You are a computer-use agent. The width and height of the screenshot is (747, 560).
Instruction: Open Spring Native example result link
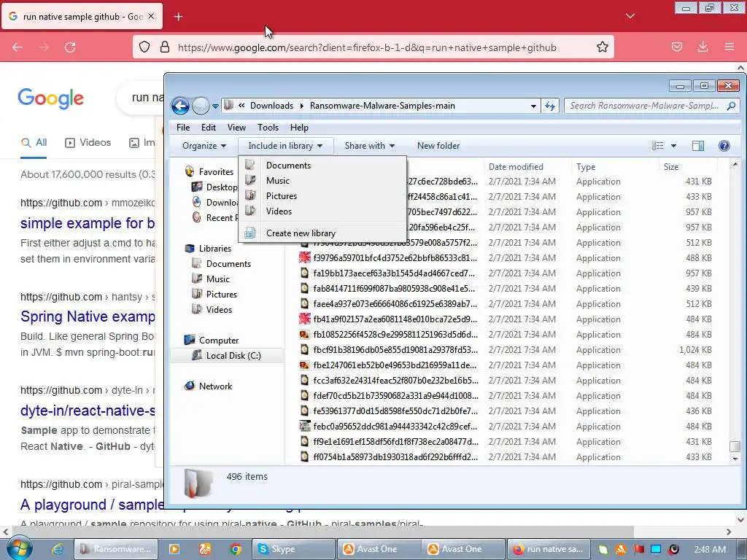click(x=88, y=316)
